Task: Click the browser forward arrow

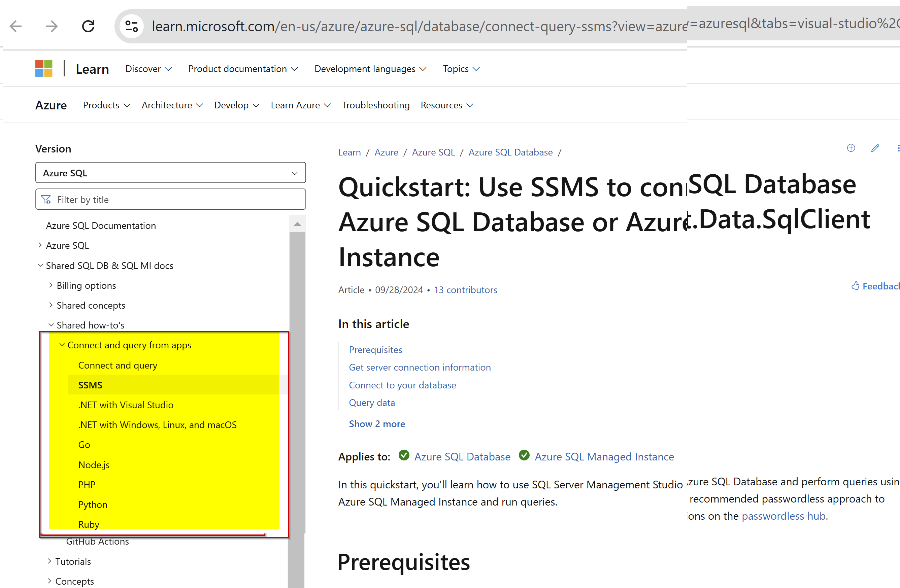Action: 52,26
